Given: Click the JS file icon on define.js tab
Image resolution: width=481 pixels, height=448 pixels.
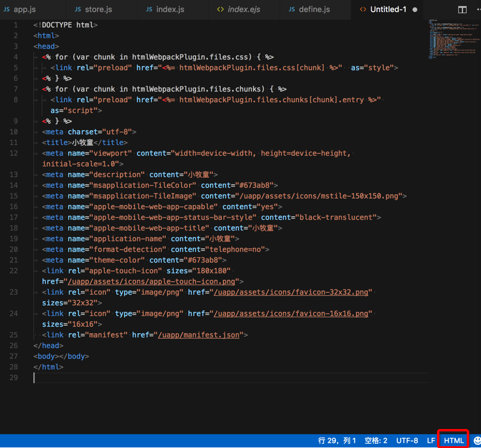Looking at the screenshot, I should click(292, 10).
